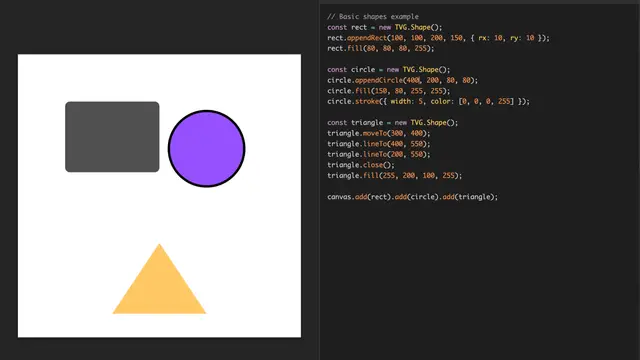This screenshot has height=360, width=640.
Task: Click the gray rounded rectangle shape in canvas
Action: click(x=112, y=137)
